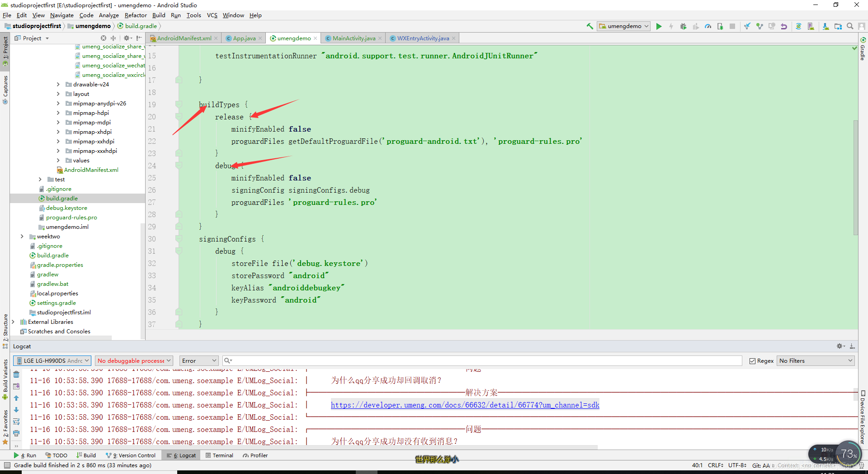Click Attach debugger to Android process icon
The width and height of the screenshot is (868, 474).
click(720, 26)
